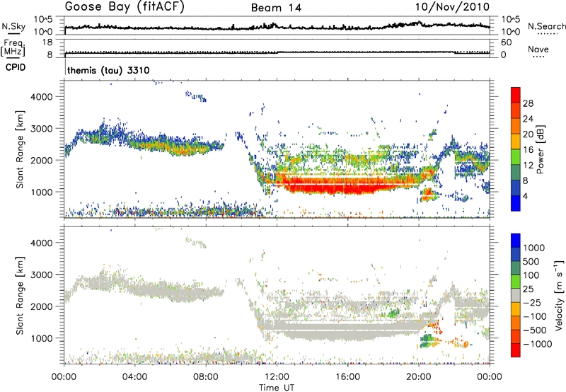The height and width of the screenshot is (392, 566).
Task: Click the 'Time UT' axis label
Action: pyautogui.click(x=277, y=388)
